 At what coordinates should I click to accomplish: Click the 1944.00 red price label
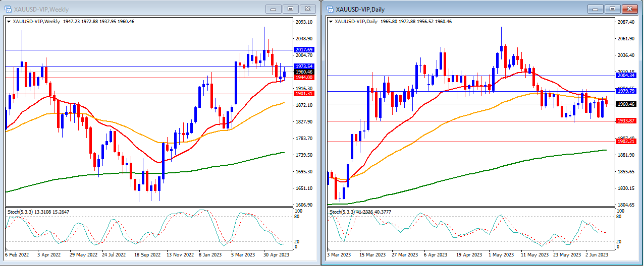coord(304,78)
